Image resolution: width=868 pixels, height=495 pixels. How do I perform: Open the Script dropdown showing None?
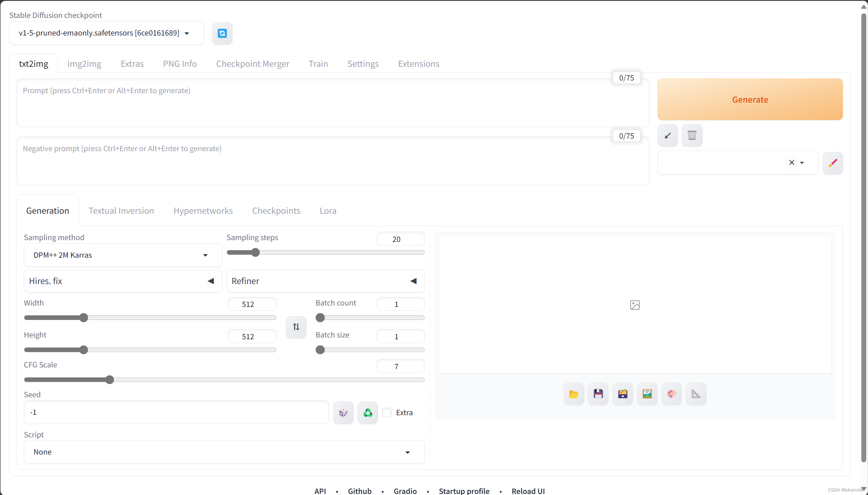click(x=224, y=452)
